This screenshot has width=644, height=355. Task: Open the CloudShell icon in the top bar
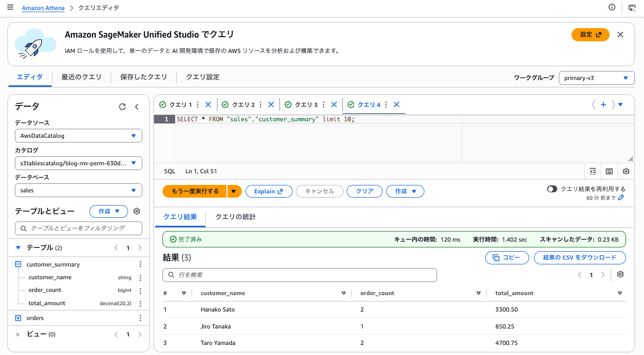point(632,7)
